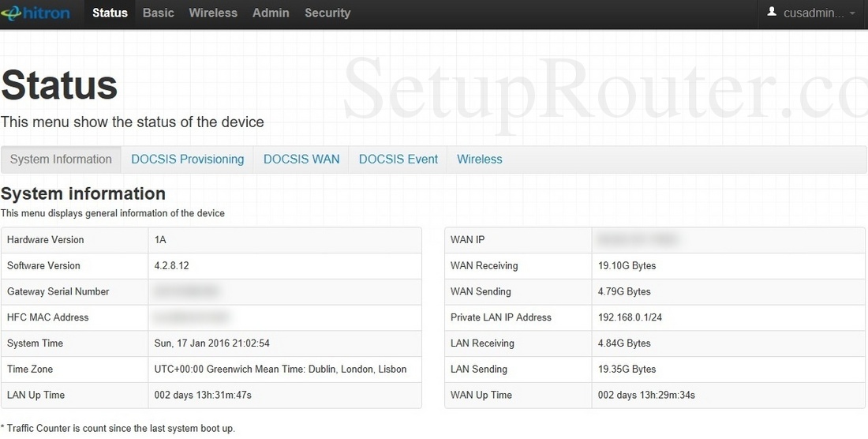This screenshot has width=868, height=439.
Task: Click the user profile icon
Action: pyautogui.click(x=773, y=13)
